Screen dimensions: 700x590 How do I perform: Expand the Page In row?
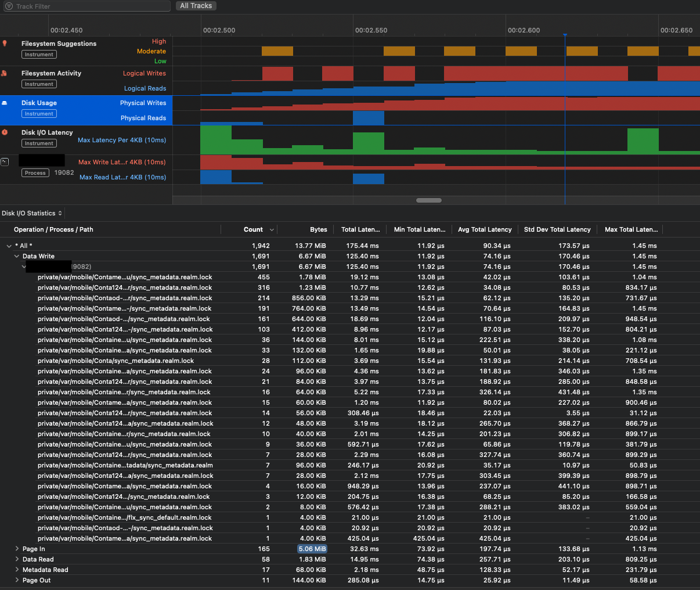(x=17, y=549)
